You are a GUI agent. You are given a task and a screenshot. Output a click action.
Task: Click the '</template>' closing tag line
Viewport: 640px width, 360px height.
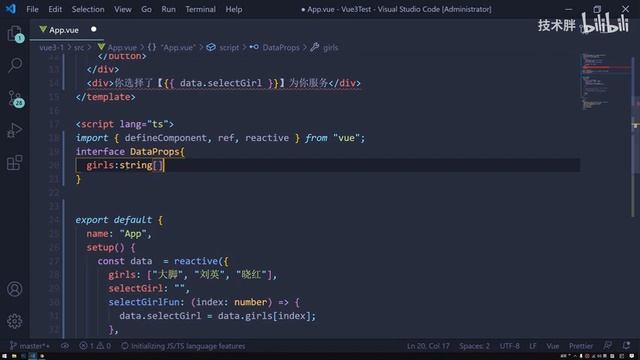click(x=105, y=97)
